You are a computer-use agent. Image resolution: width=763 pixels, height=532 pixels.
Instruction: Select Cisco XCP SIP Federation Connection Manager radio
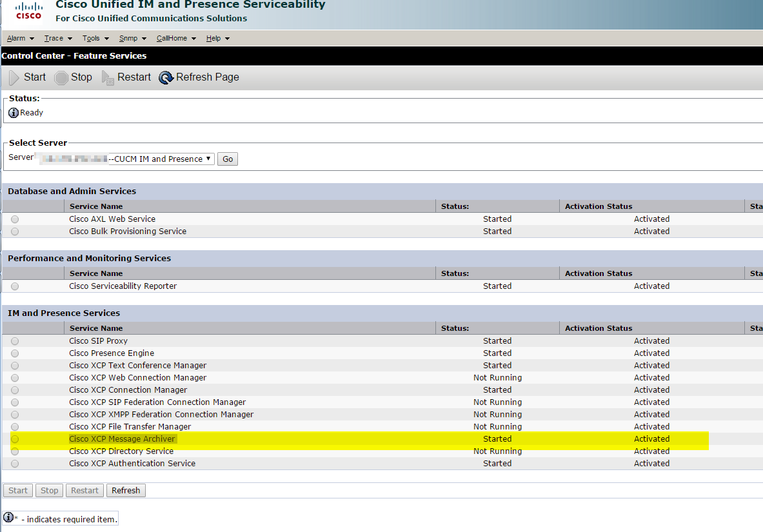tap(15, 402)
